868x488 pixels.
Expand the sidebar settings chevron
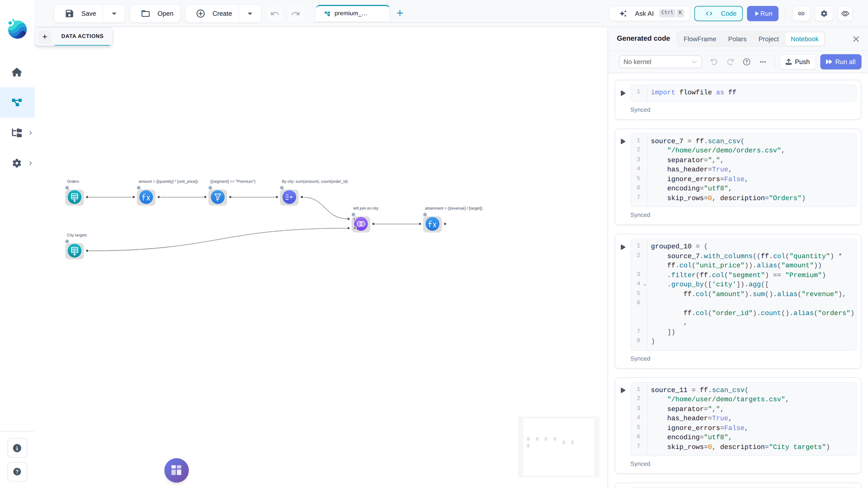click(x=30, y=163)
